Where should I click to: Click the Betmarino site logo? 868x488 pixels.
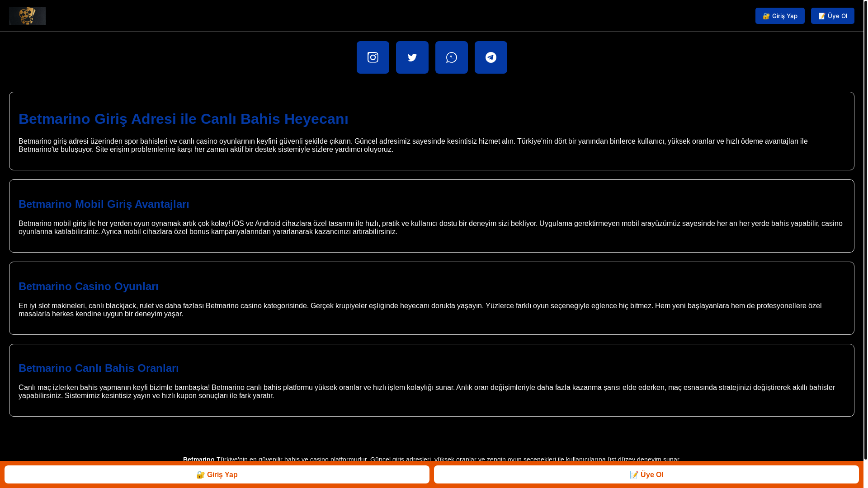pyautogui.click(x=27, y=16)
